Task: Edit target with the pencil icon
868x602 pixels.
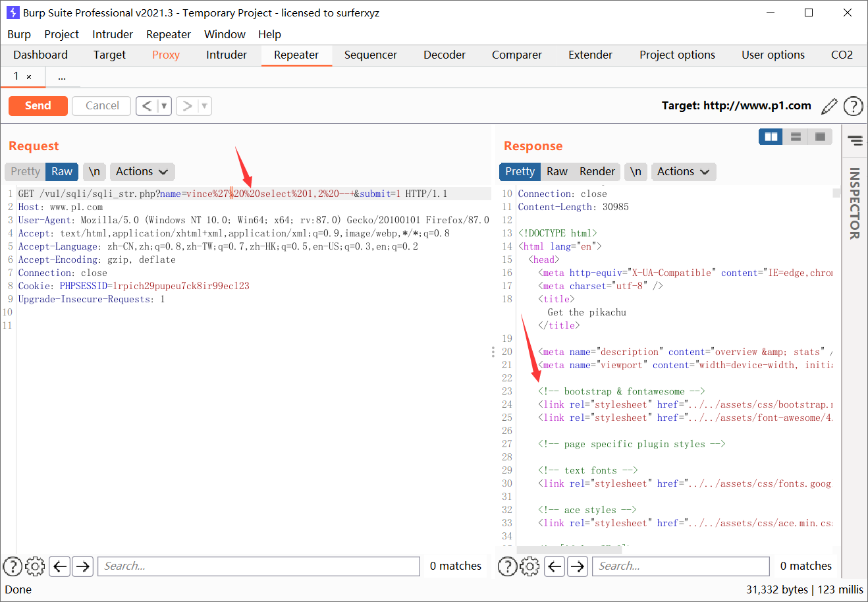Action: click(x=830, y=105)
